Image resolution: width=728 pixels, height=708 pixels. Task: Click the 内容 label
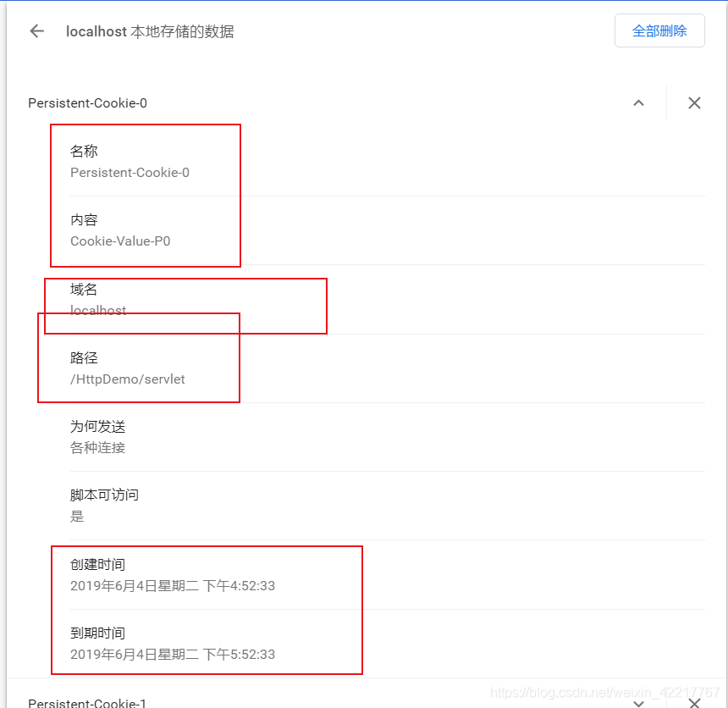84,219
